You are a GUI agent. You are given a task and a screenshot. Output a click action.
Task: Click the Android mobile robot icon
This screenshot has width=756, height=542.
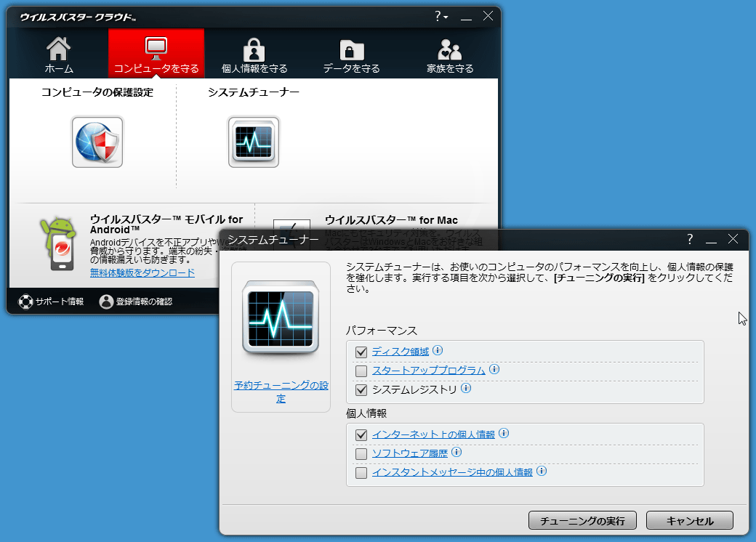pyautogui.click(x=59, y=243)
